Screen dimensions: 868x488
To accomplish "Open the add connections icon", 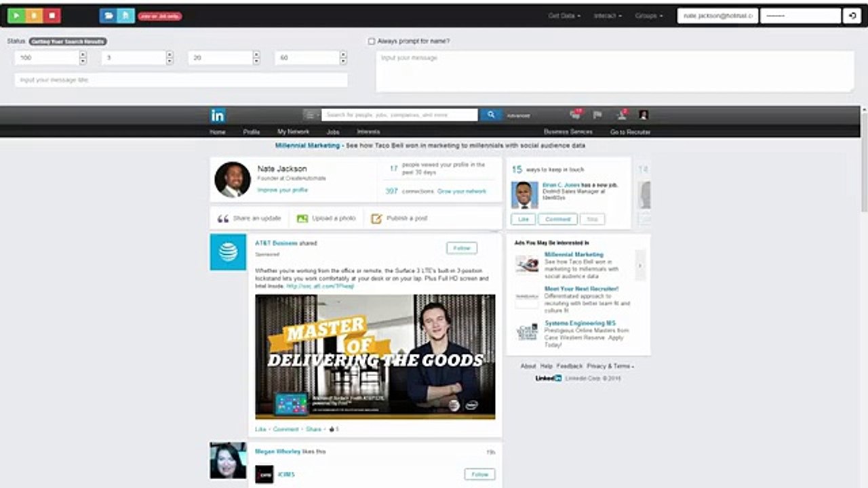I will tap(621, 115).
